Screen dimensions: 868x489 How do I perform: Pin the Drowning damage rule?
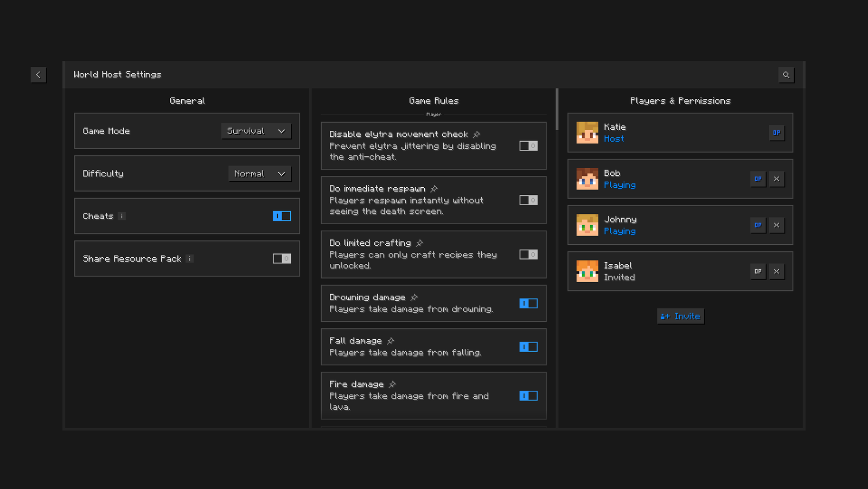pyautogui.click(x=414, y=297)
